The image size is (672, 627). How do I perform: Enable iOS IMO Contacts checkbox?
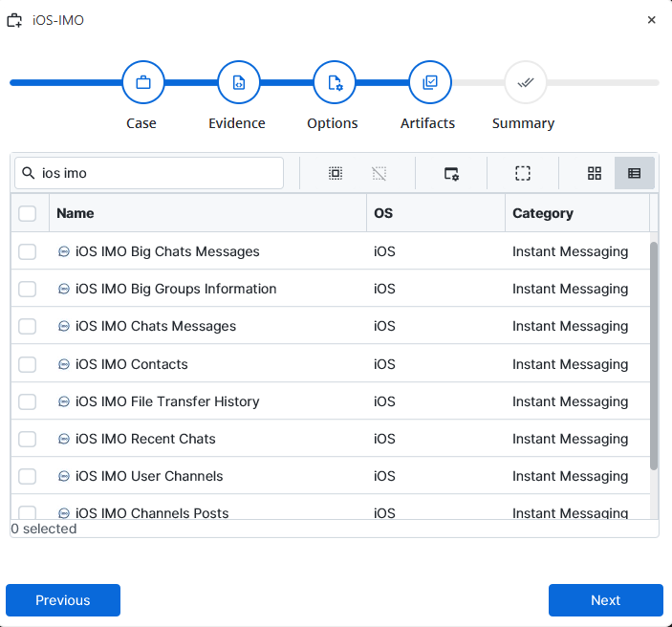point(28,364)
